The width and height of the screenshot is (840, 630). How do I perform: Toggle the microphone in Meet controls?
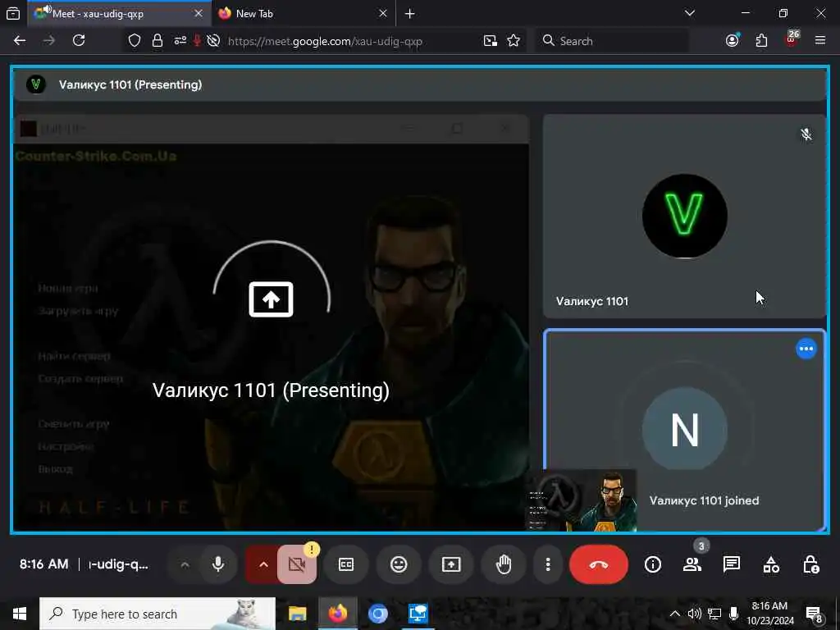click(x=218, y=564)
